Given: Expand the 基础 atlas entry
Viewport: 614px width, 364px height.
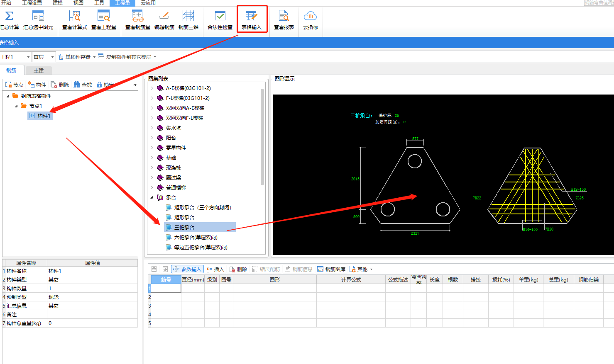Looking at the screenshot, I should pyautogui.click(x=152, y=158).
